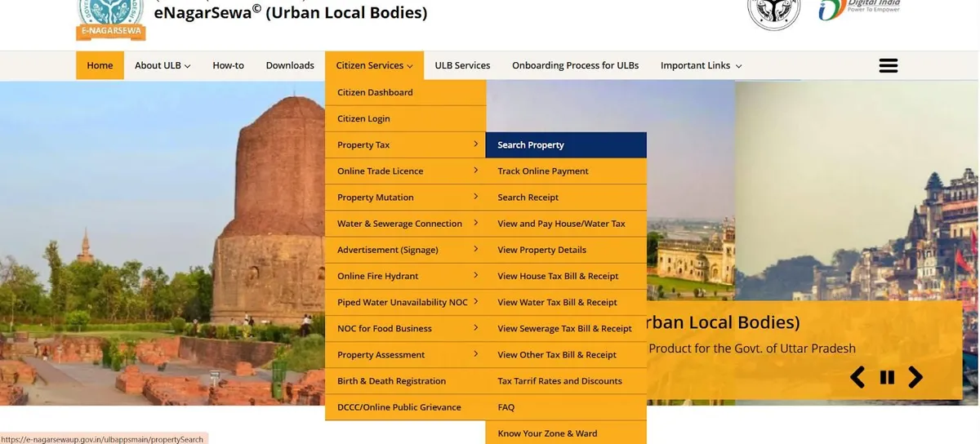This screenshot has height=444, width=980.
Task: Expand the Water & Sewerage Connection submenu
Action: 405,224
